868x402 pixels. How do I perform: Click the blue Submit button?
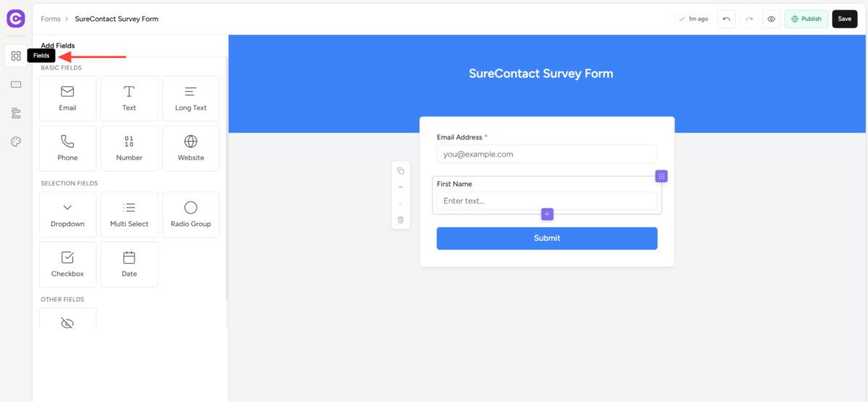547,238
